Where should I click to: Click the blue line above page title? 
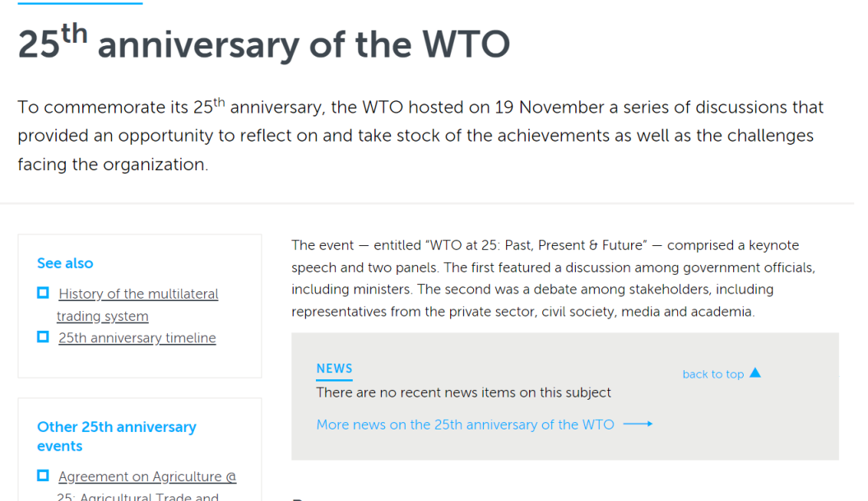click(80, 3)
